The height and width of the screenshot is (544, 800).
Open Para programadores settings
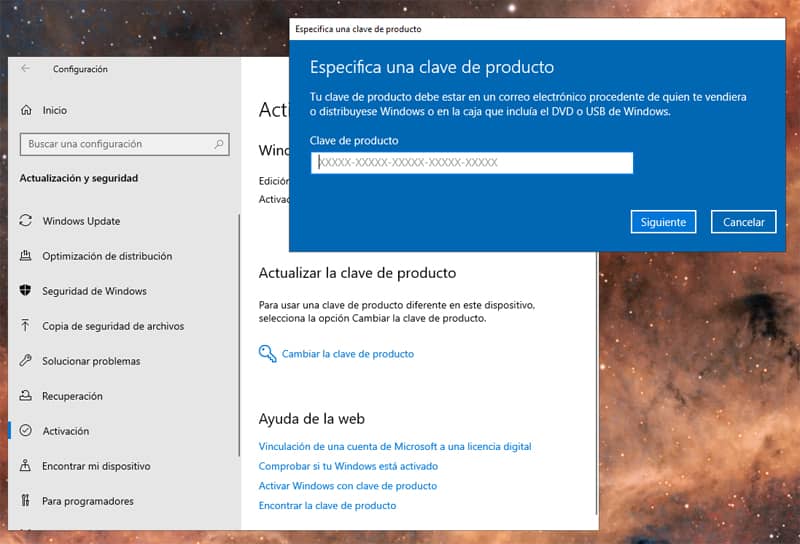[x=88, y=501]
